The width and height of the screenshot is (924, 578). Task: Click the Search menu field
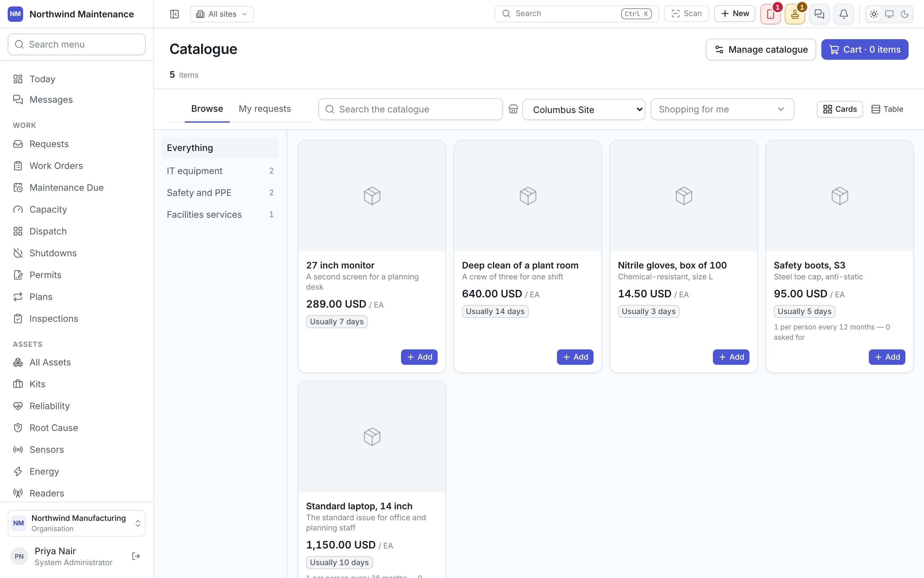click(77, 44)
